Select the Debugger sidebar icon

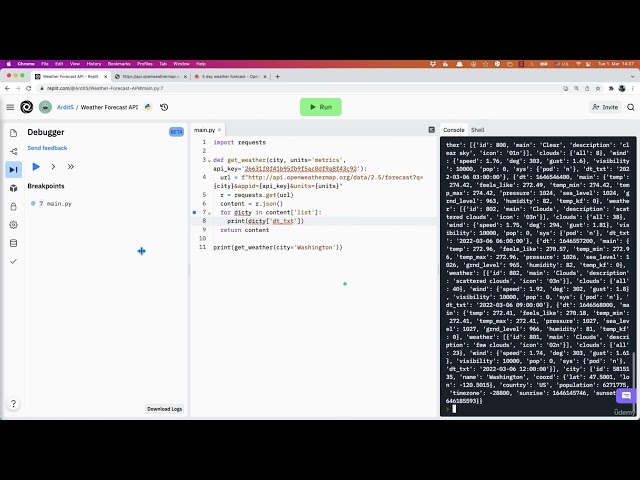tap(13, 169)
